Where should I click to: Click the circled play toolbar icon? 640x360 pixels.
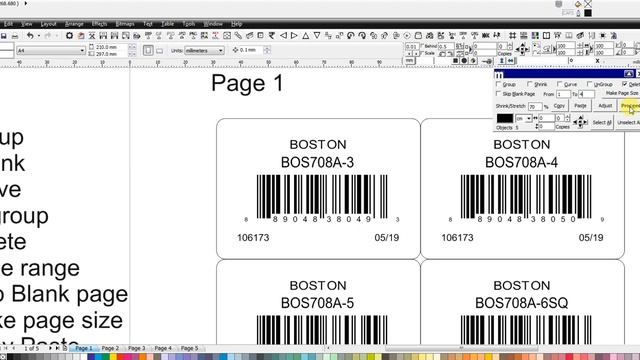407,36
